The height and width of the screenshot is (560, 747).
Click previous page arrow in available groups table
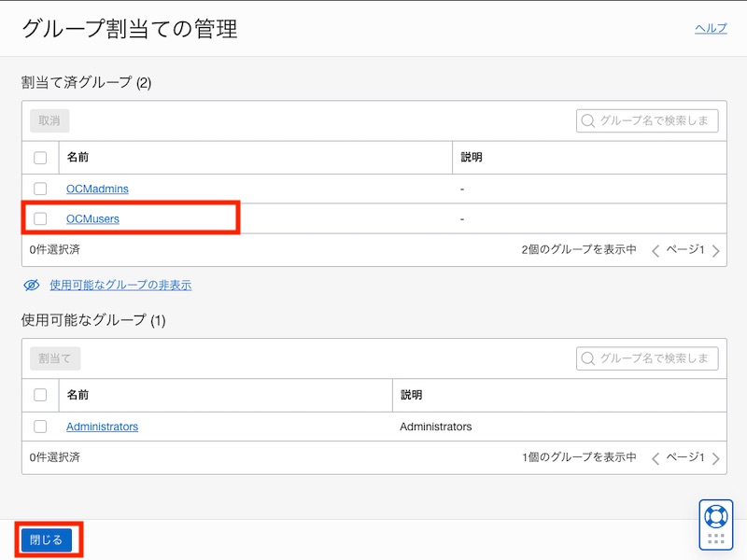pyautogui.click(x=655, y=458)
